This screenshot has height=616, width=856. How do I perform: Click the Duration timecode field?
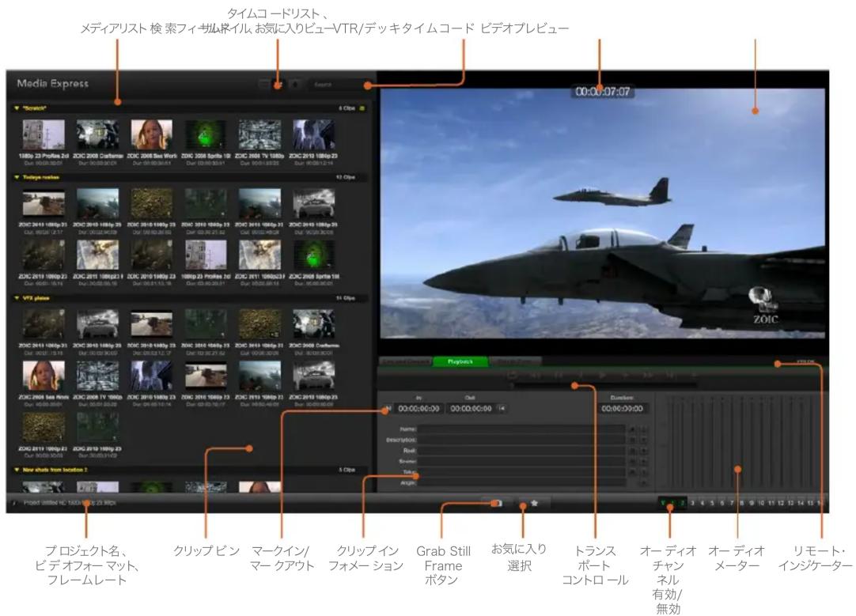click(x=623, y=408)
